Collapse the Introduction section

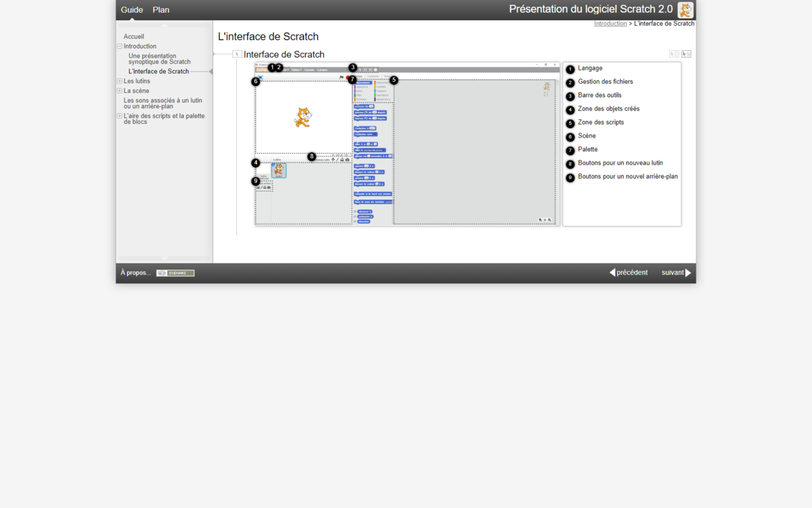pos(119,46)
